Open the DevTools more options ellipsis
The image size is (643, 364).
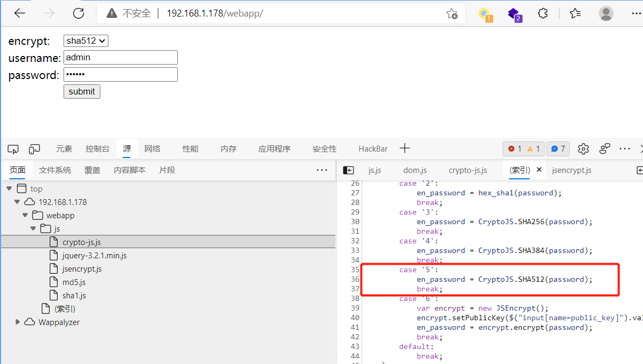(x=625, y=149)
